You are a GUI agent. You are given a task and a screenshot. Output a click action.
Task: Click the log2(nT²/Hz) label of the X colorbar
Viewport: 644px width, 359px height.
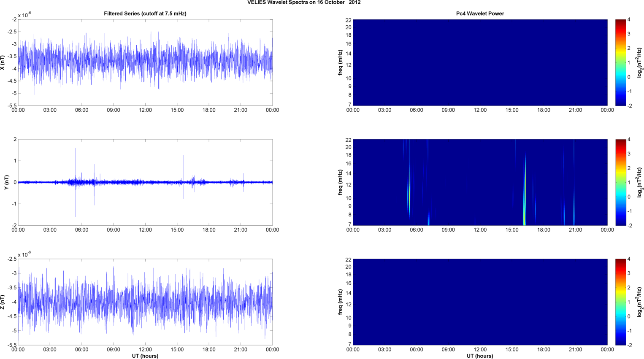(640, 62)
